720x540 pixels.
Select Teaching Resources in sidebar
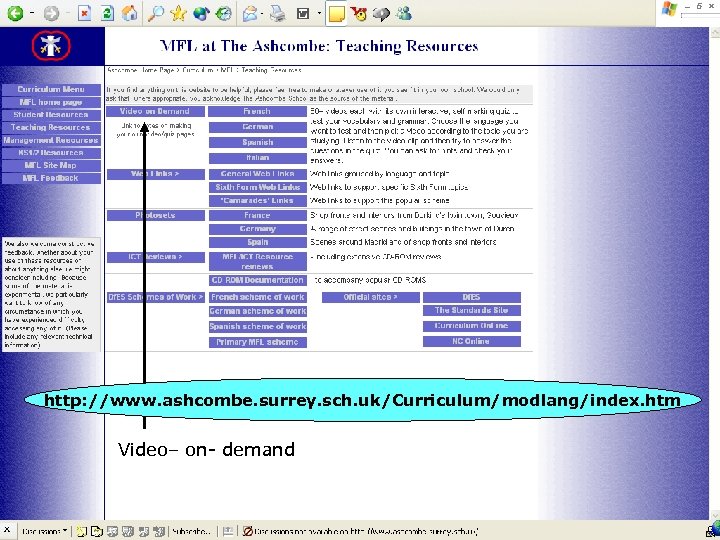pos(51,127)
